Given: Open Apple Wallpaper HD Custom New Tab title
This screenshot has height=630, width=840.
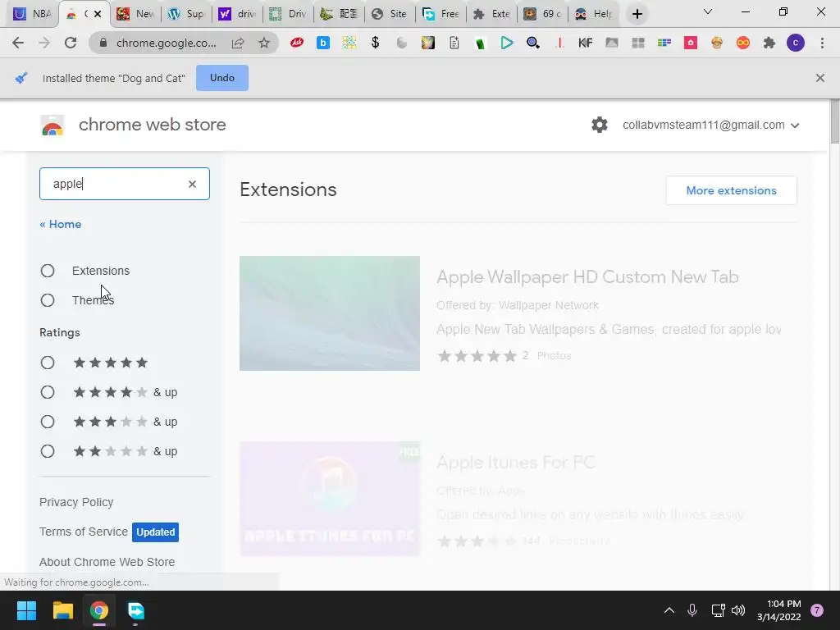Looking at the screenshot, I should [x=587, y=277].
